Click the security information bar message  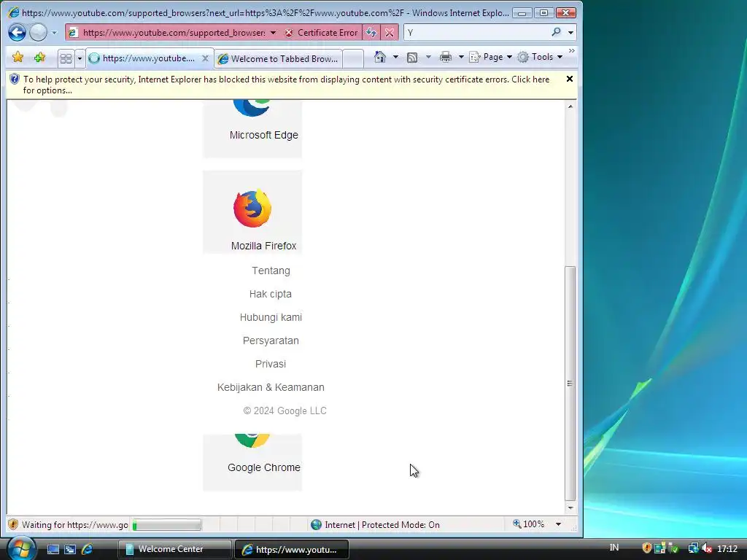286,85
